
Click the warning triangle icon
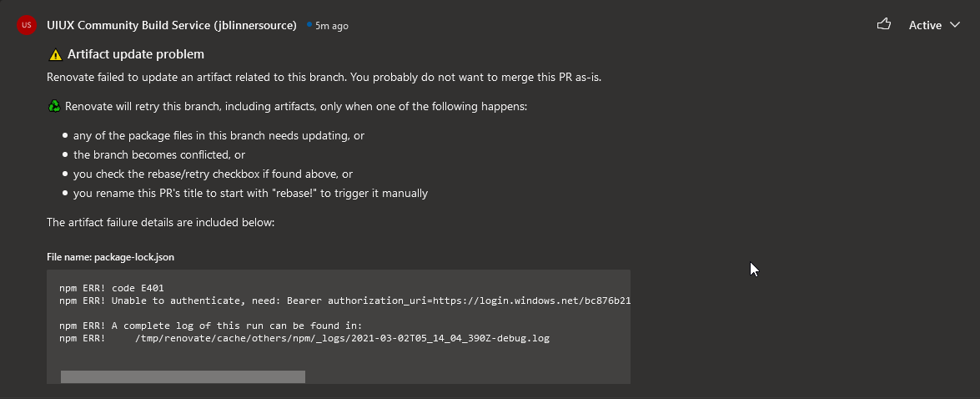point(56,54)
